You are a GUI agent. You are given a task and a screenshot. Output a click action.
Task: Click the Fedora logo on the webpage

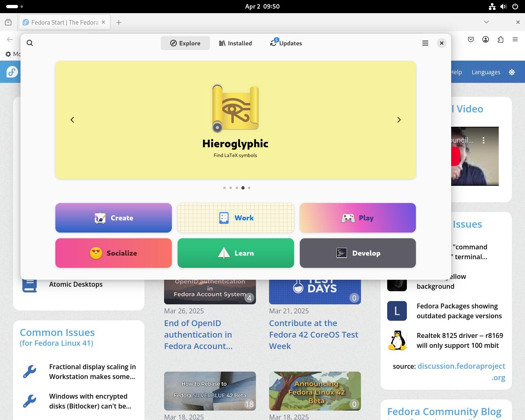tap(12, 72)
